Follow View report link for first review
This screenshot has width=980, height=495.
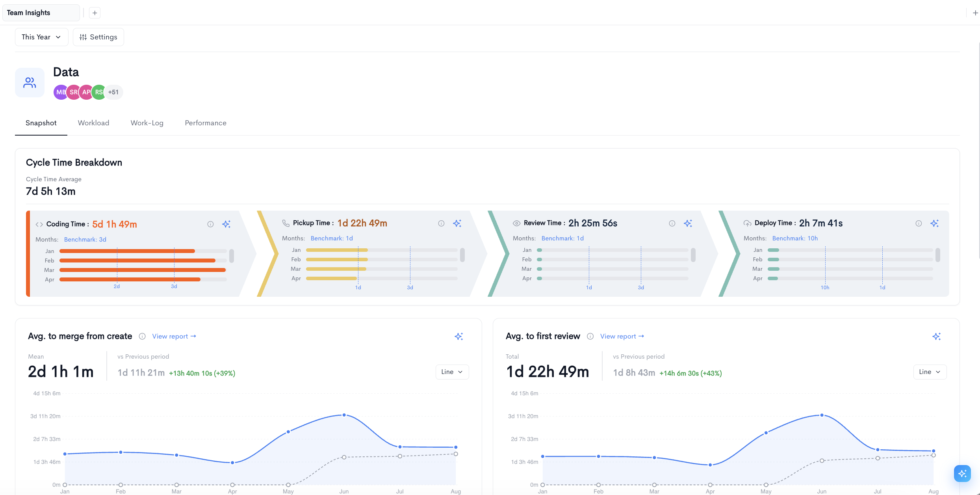click(622, 336)
